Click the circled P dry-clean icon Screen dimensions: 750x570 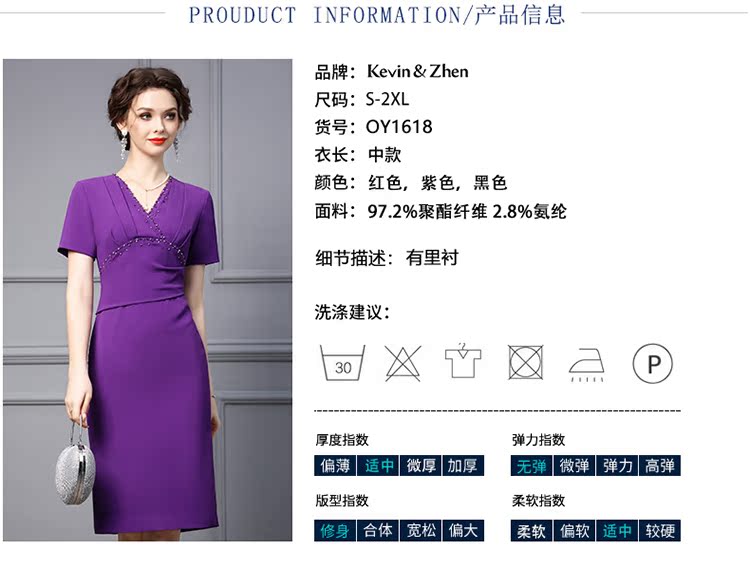(x=653, y=363)
